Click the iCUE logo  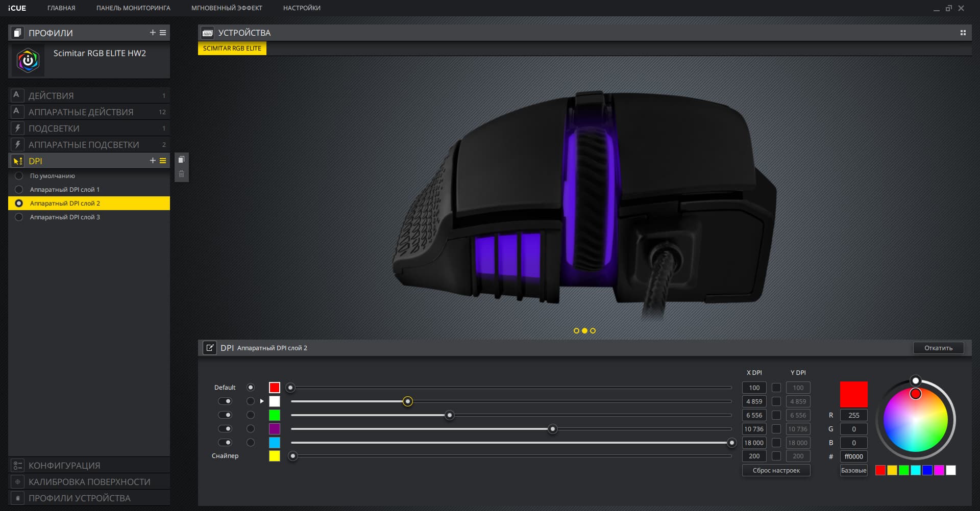click(17, 8)
